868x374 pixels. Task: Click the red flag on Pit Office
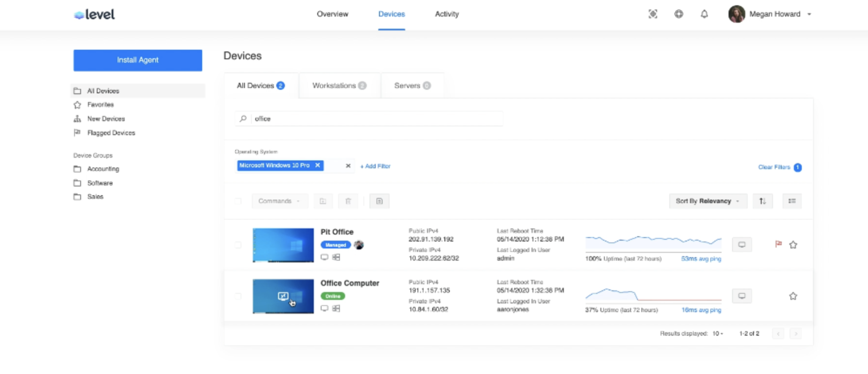(x=778, y=244)
